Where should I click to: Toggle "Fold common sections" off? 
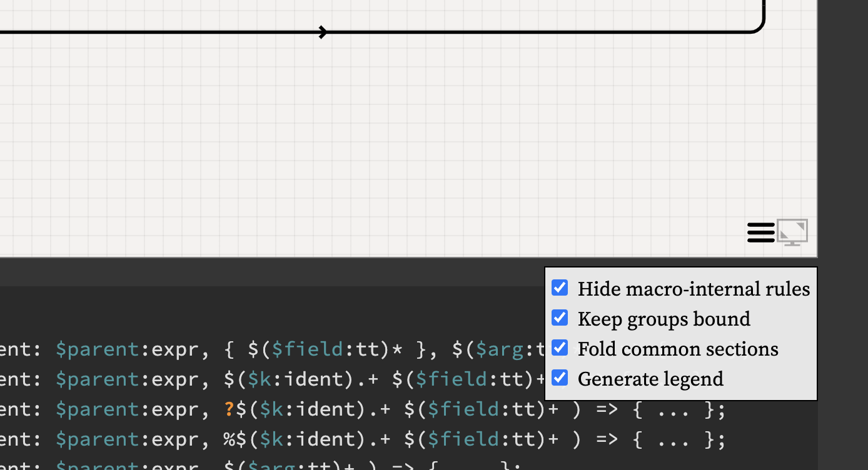(559, 347)
